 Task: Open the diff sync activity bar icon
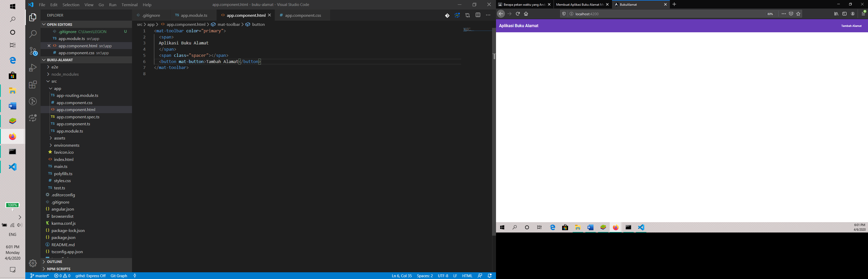pos(33,118)
